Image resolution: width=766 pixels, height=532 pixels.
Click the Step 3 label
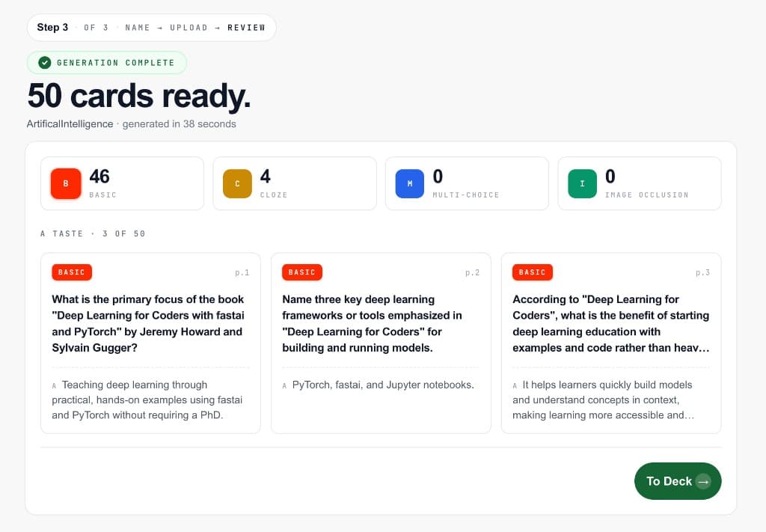click(52, 28)
